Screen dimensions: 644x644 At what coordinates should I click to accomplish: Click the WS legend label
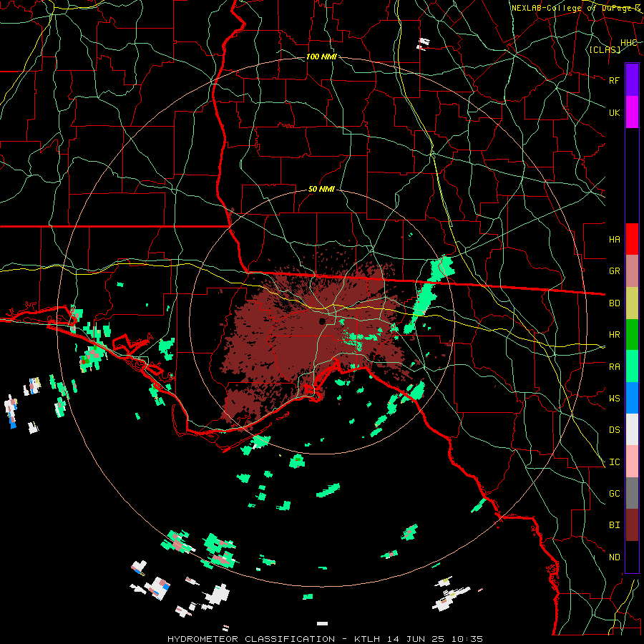614,398
